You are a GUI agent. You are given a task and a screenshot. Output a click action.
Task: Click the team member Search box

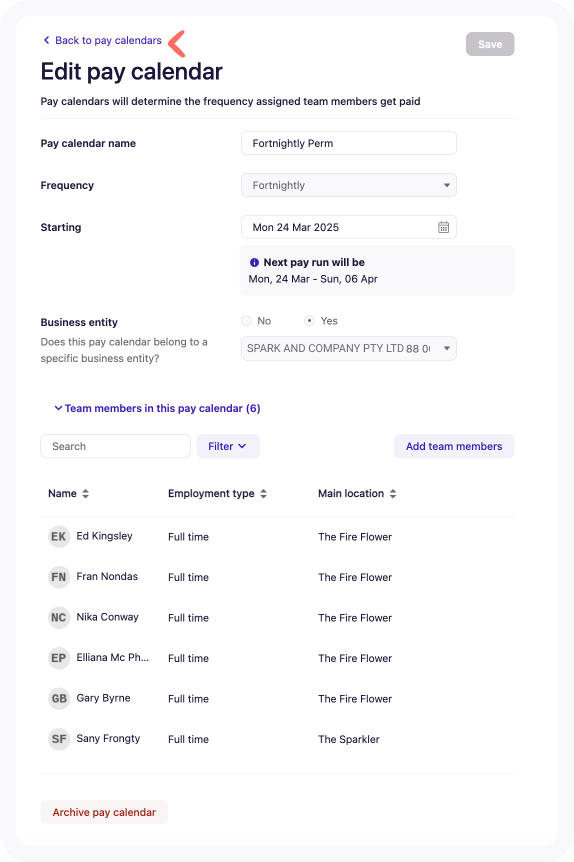[115, 446]
